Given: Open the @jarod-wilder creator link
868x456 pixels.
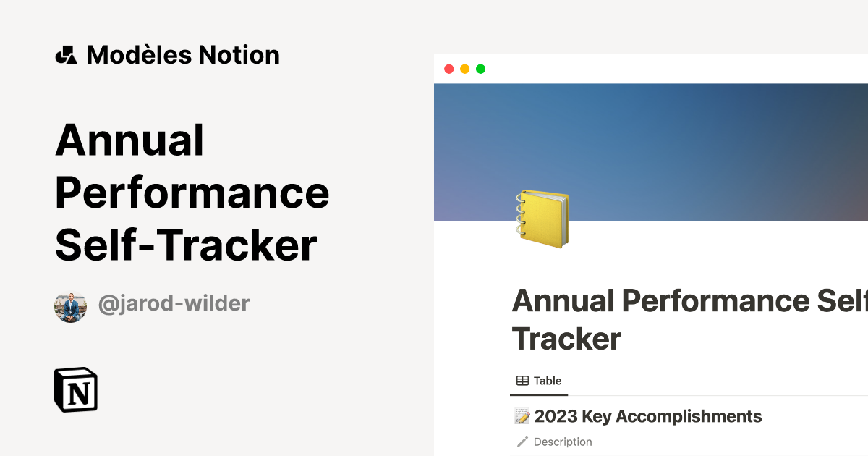Looking at the screenshot, I should 174,303.
